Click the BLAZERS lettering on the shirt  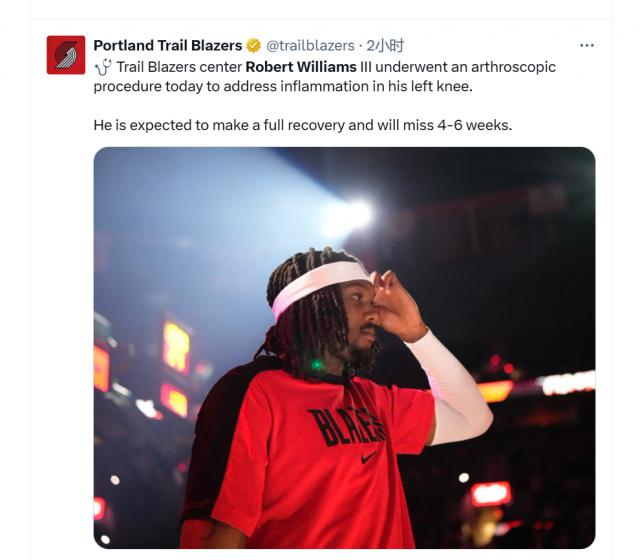click(347, 426)
